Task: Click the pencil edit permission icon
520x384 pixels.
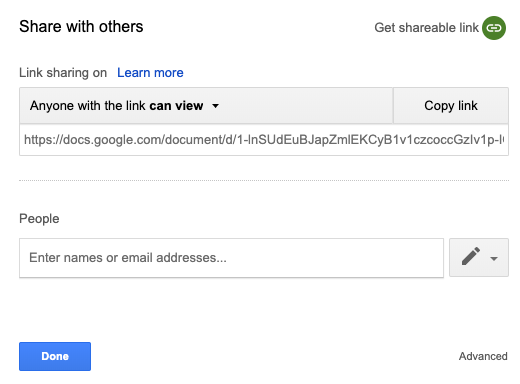Action: [471, 256]
